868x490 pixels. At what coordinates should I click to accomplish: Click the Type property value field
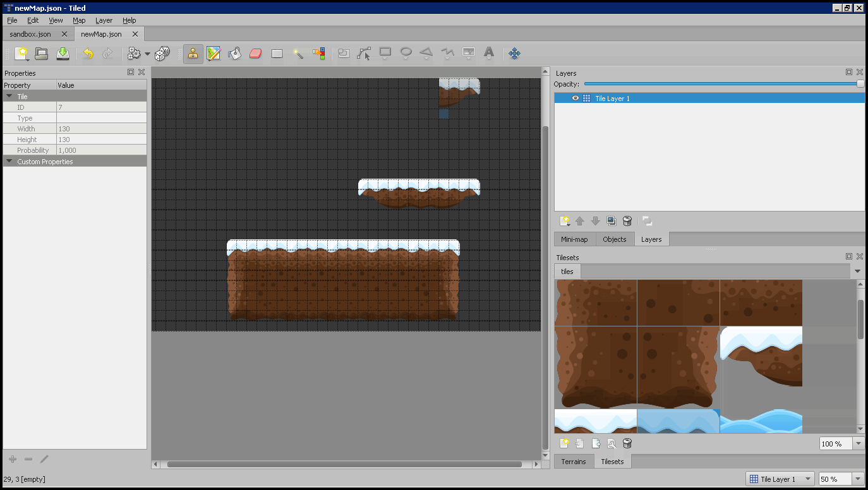(102, 118)
